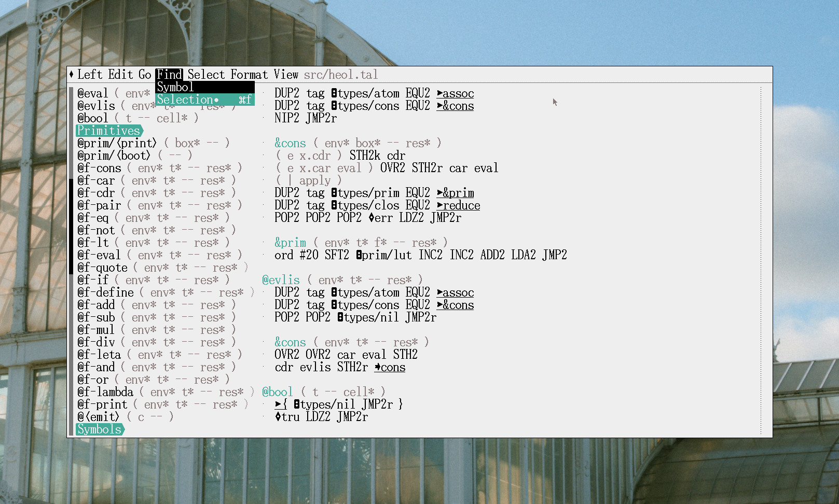
Task: Jump to @f-cdr symbol
Action: pyautogui.click(x=96, y=193)
